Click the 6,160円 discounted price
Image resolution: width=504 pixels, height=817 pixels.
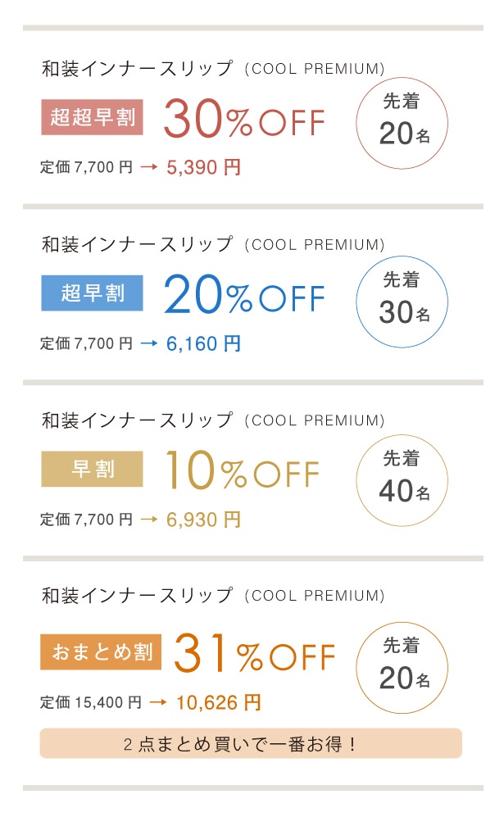point(203,343)
